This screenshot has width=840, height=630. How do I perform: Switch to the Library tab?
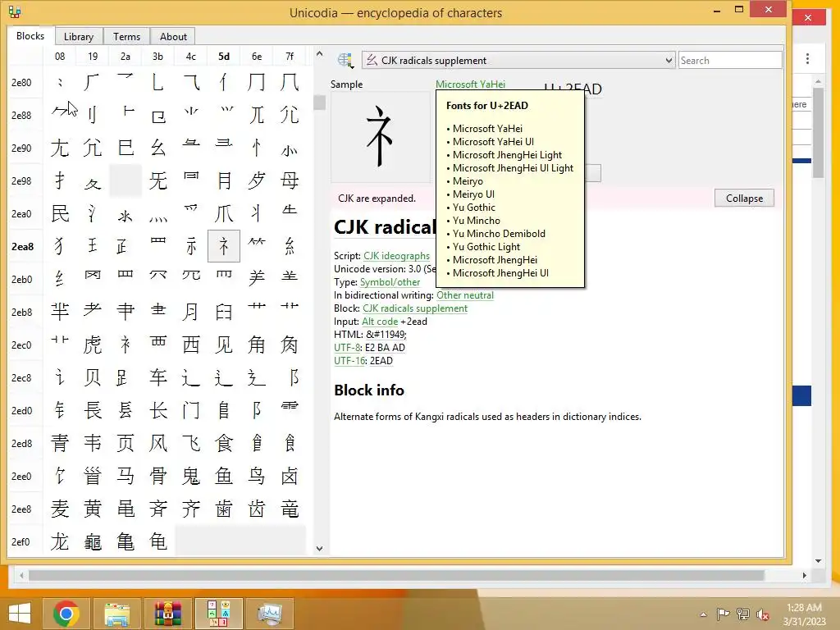coord(79,36)
